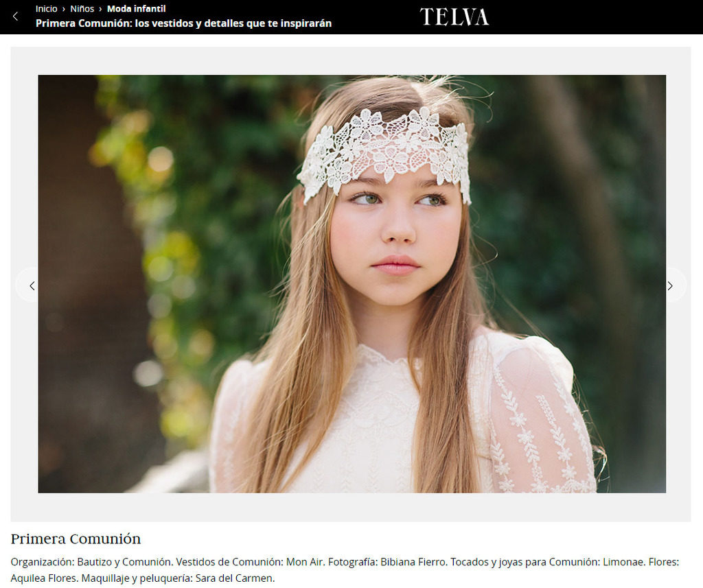Click the chevron between Inicio and Niños
Viewport: 703px width, 588px height.
pos(64,9)
